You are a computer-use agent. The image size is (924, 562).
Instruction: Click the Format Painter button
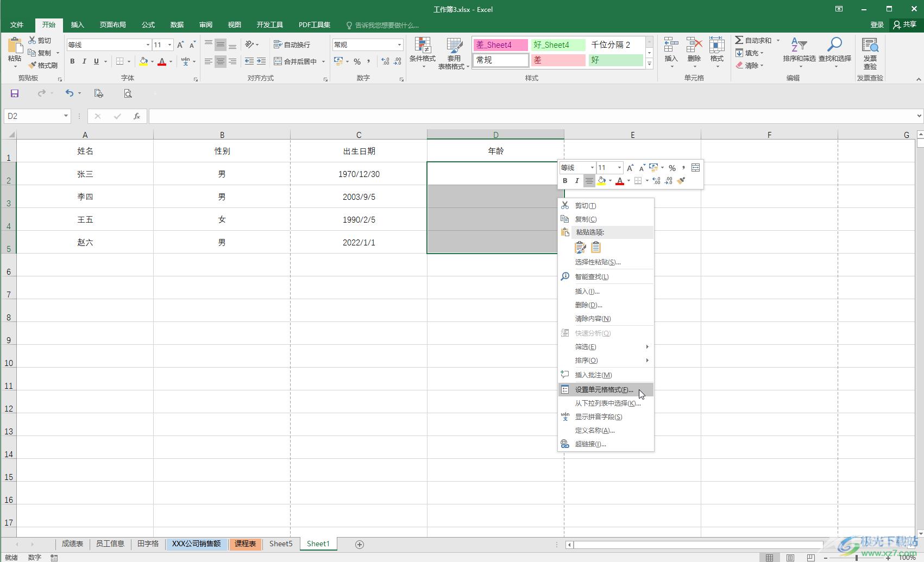pyautogui.click(x=43, y=65)
